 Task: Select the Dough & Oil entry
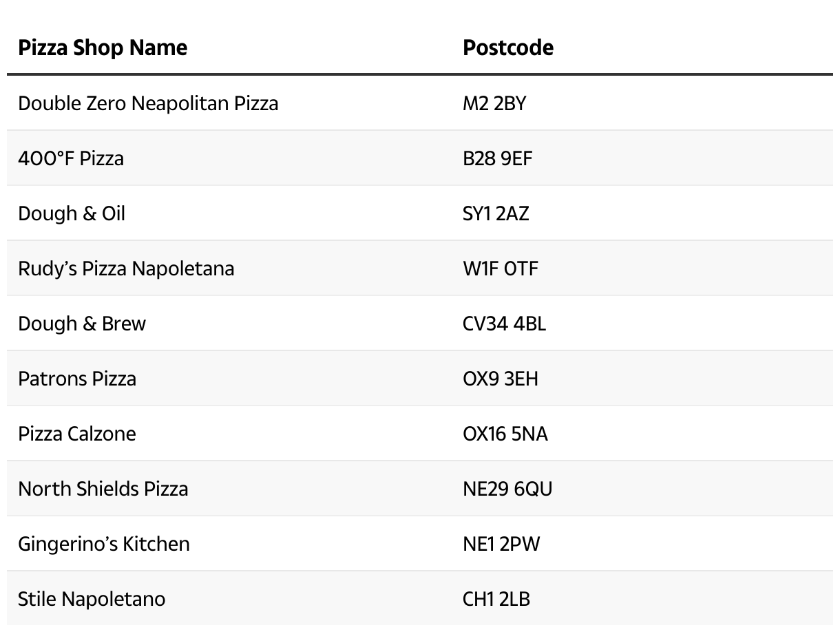coord(72,213)
